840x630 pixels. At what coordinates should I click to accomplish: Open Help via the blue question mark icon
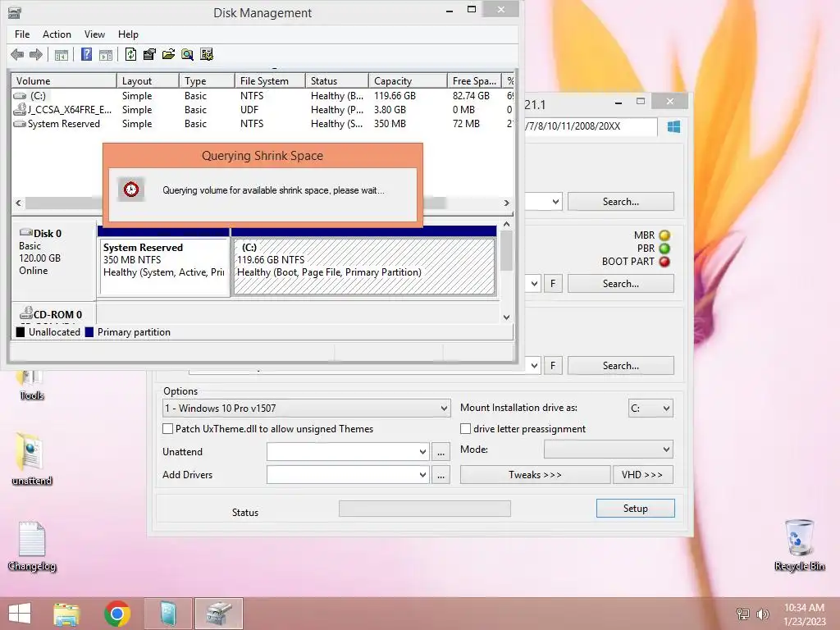[86, 54]
